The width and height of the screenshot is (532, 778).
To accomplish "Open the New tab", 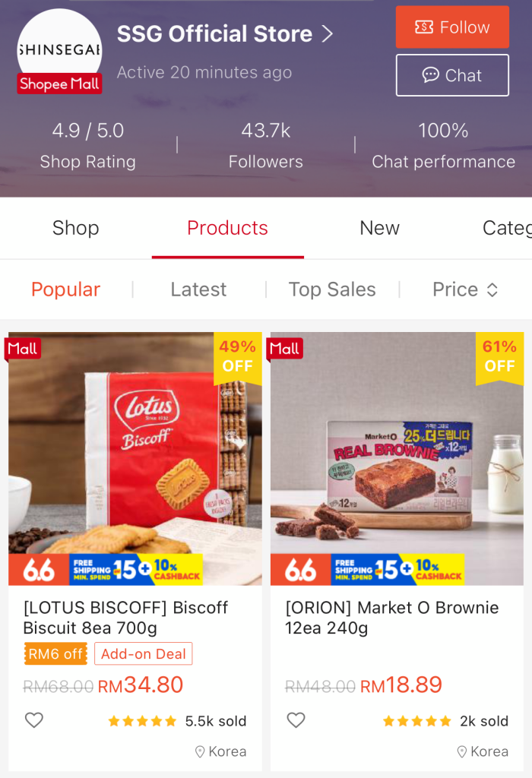I will (x=379, y=228).
